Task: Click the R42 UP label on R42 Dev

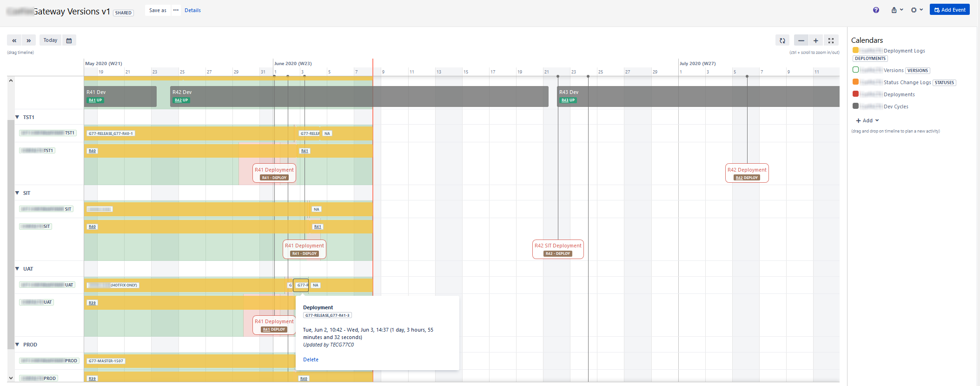Action: click(x=181, y=100)
